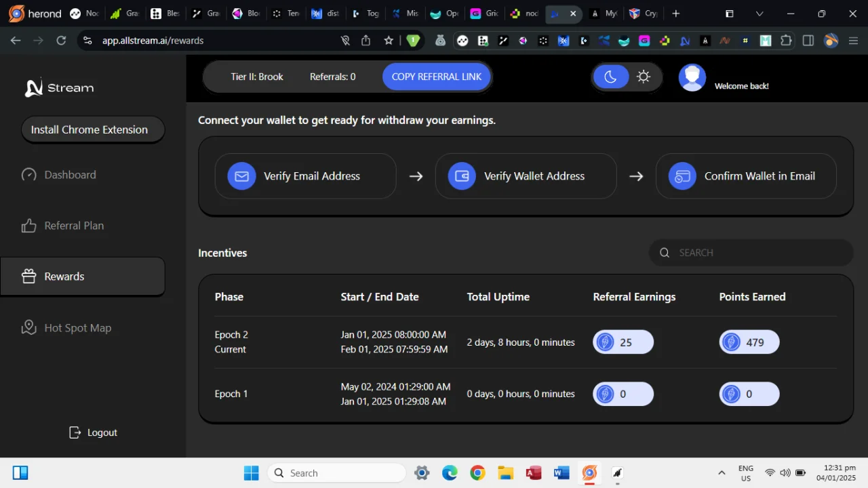Switch to the 'Cry' browser tab
The width and height of the screenshot is (868, 488).
click(643, 14)
